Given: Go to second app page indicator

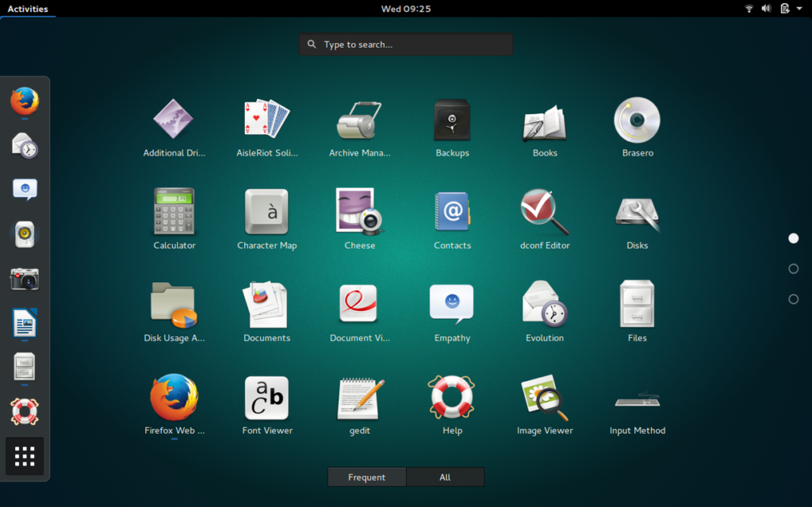Looking at the screenshot, I should [x=793, y=268].
